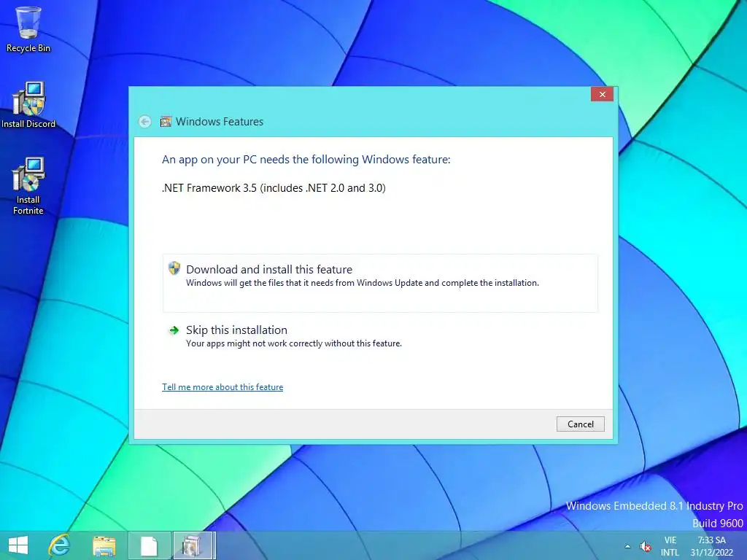Image resolution: width=747 pixels, height=560 pixels.
Task: Click the back arrow in Windows Features
Action: coord(145,122)
